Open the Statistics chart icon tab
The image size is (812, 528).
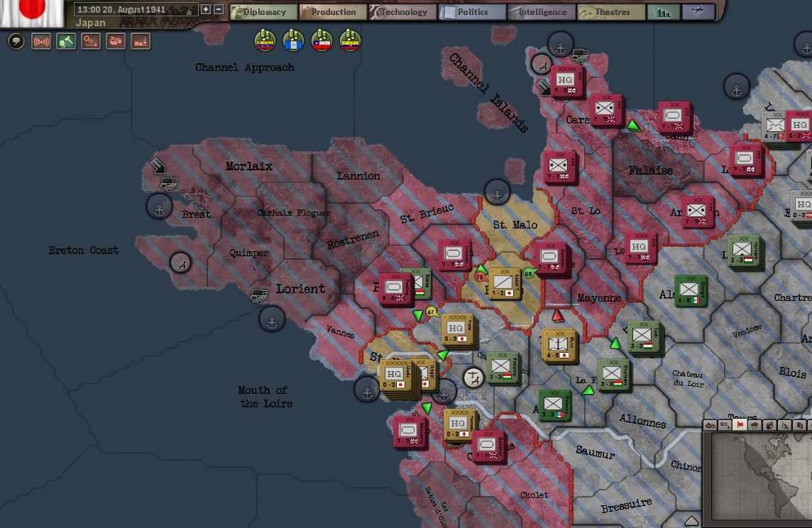(663, 12)
